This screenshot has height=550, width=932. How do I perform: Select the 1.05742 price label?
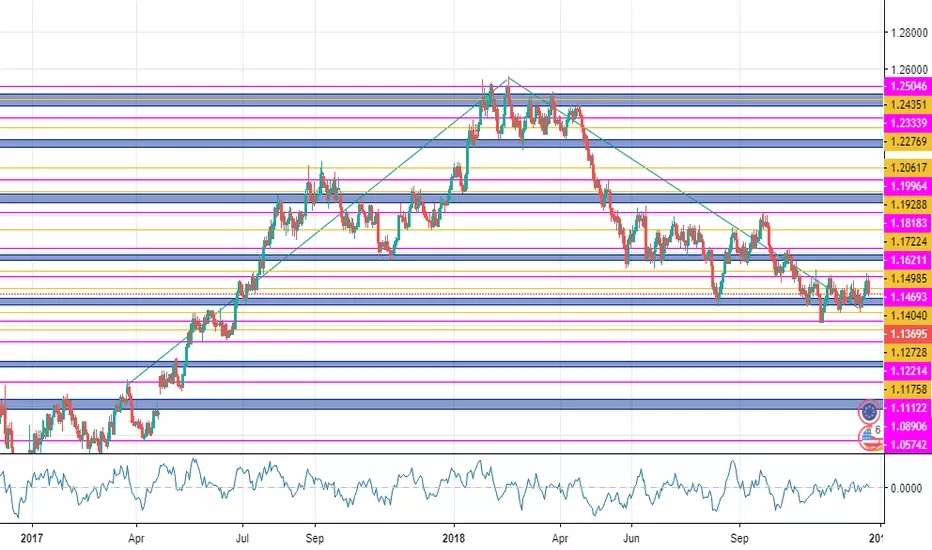tap(908, 445)
